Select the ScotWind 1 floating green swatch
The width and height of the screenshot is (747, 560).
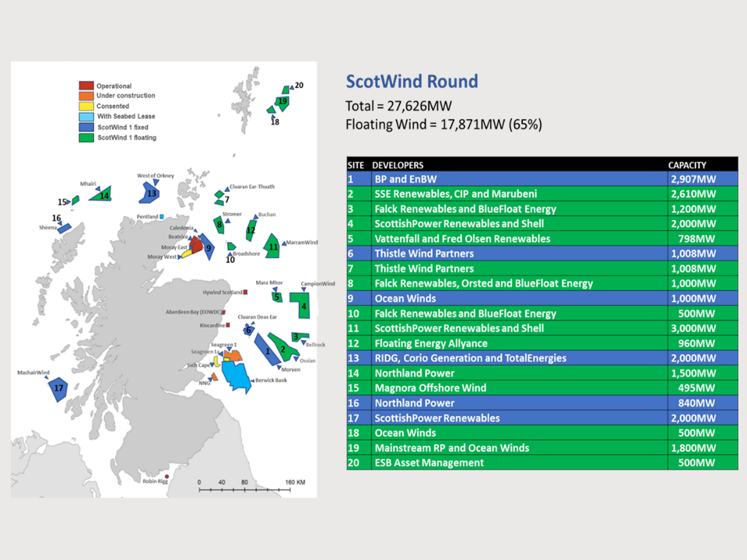click(x=86, y=138)
